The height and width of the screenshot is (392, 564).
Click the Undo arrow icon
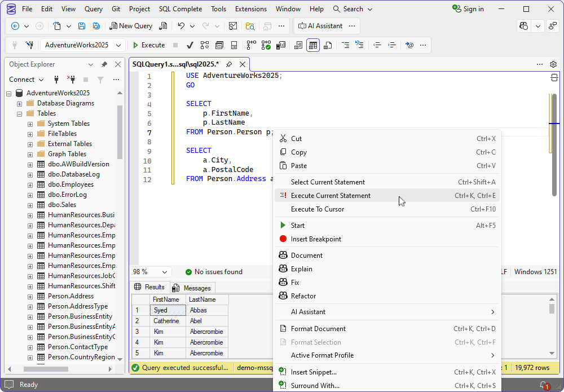click(x=180, y=26)
